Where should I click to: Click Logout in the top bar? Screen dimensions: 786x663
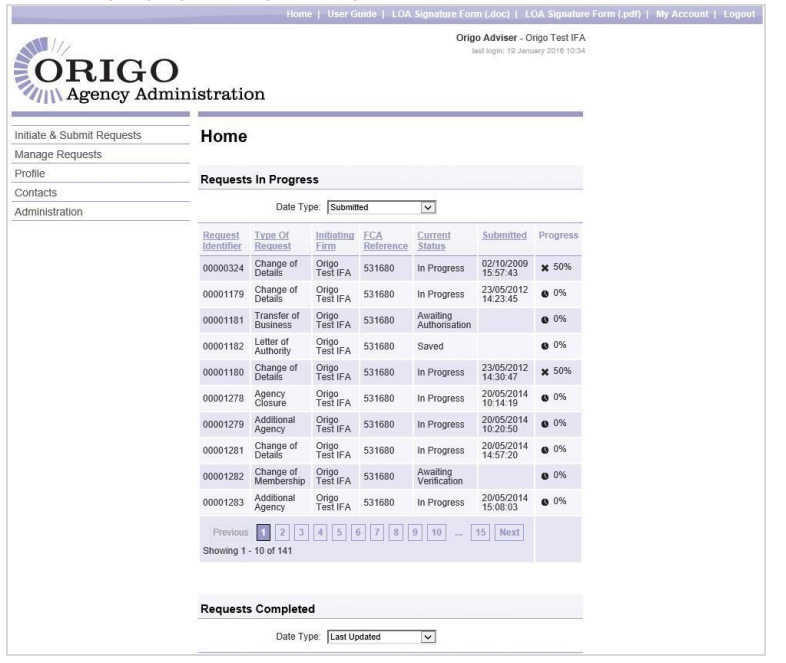[739, 14]
